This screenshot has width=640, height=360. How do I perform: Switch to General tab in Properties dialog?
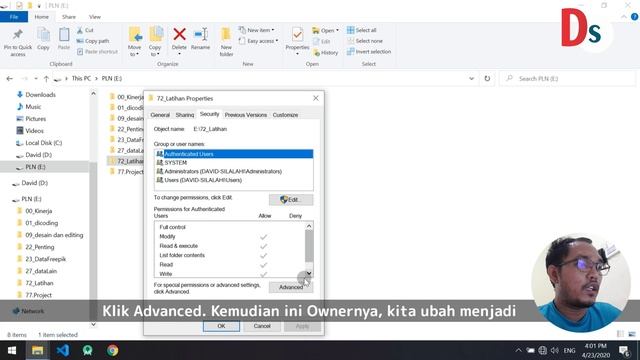coord(160,115)
